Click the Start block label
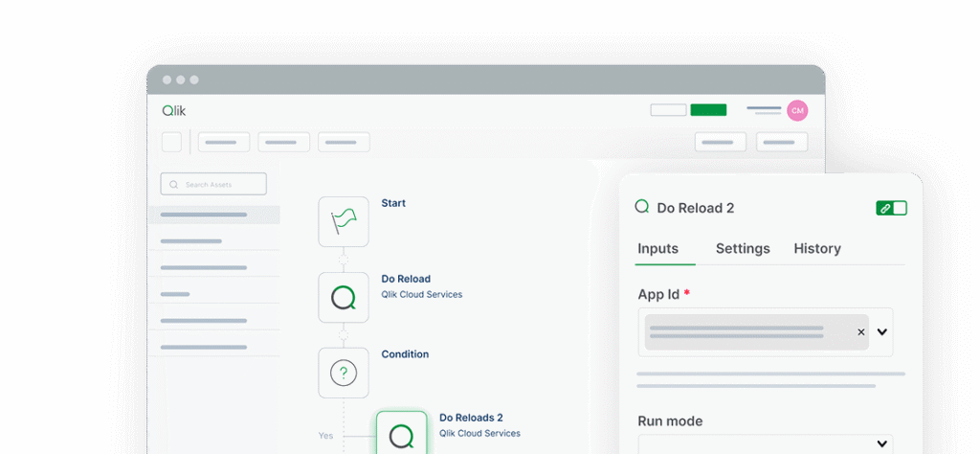Image resolution: width=980 pixels, height=454 pixels. (x=393, y=203)
